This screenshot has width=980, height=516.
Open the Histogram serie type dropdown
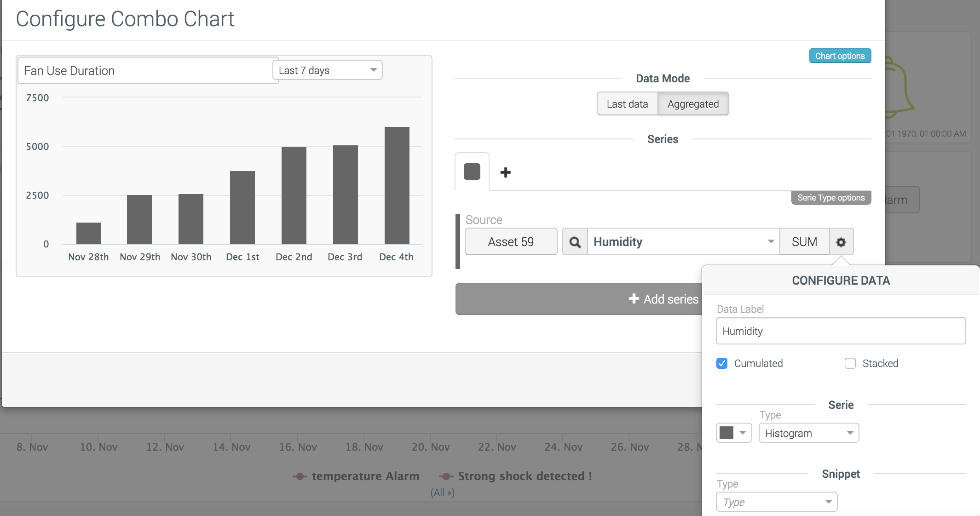[x=808, y=433]
